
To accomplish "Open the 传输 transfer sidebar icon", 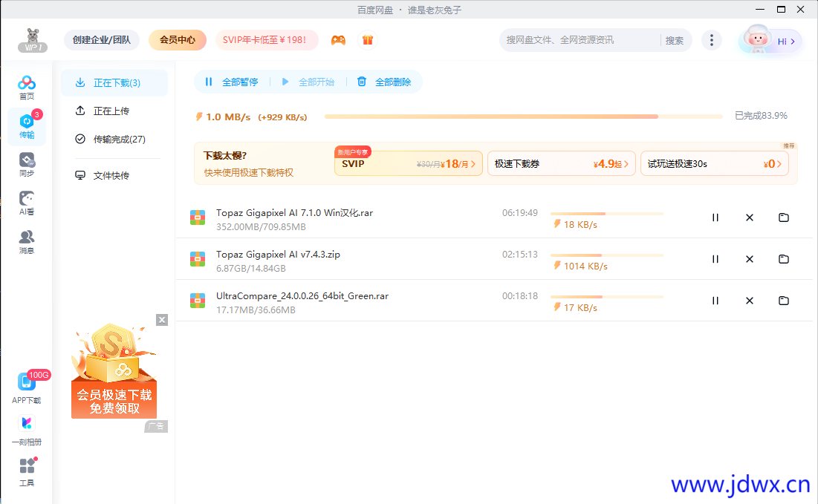I will [x=27, y=127].
